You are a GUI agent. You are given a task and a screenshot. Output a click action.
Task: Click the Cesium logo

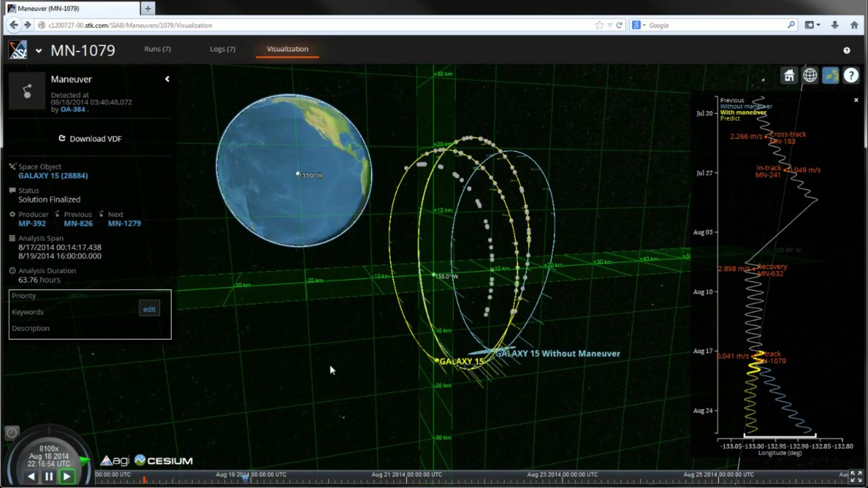tap(164, 460)
